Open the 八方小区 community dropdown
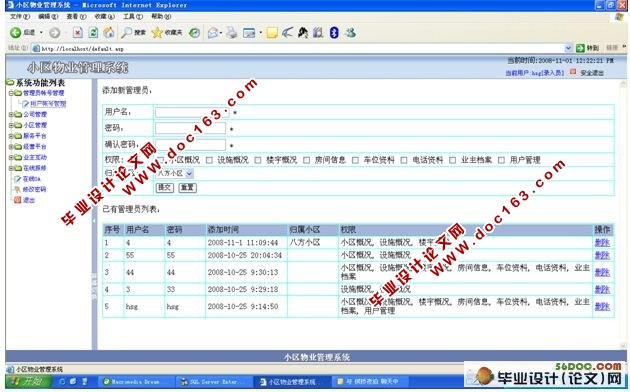This screenshot has height=392, width=630. click(174, 174)
